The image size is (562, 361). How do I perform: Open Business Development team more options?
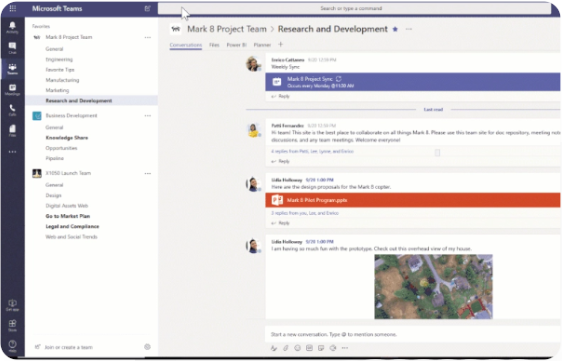pyautogui.click(x=148, y=116)
